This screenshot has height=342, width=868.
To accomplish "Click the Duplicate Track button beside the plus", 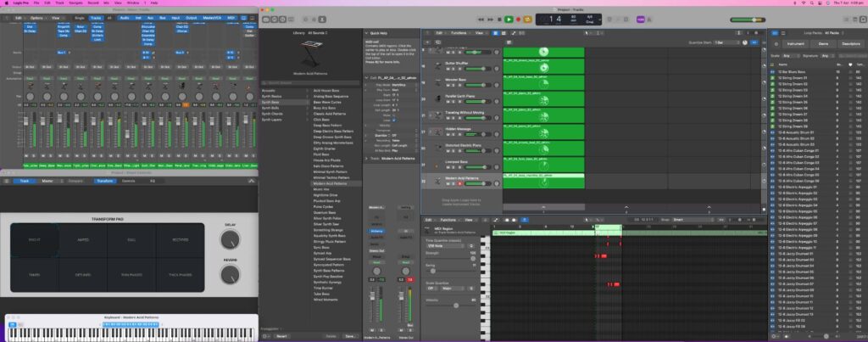I will point(438,42).
